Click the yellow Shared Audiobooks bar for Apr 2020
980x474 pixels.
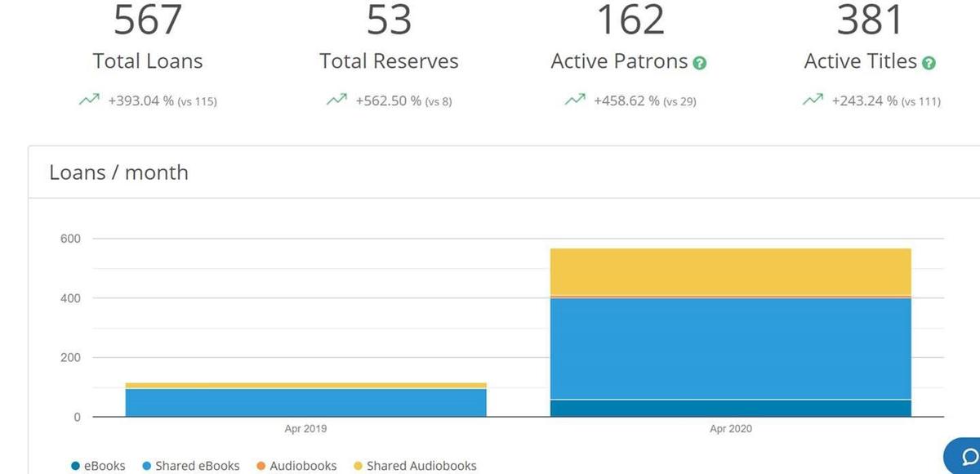click(731, 272)
